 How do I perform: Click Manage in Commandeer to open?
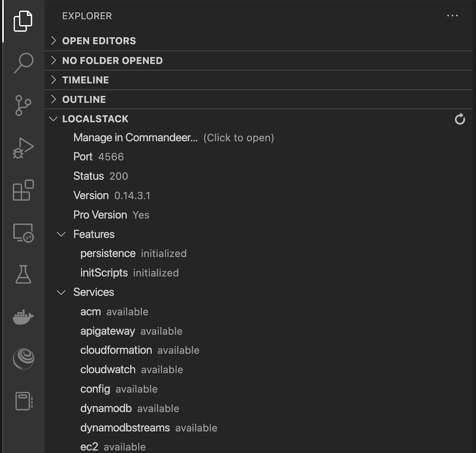coord(258,138)
